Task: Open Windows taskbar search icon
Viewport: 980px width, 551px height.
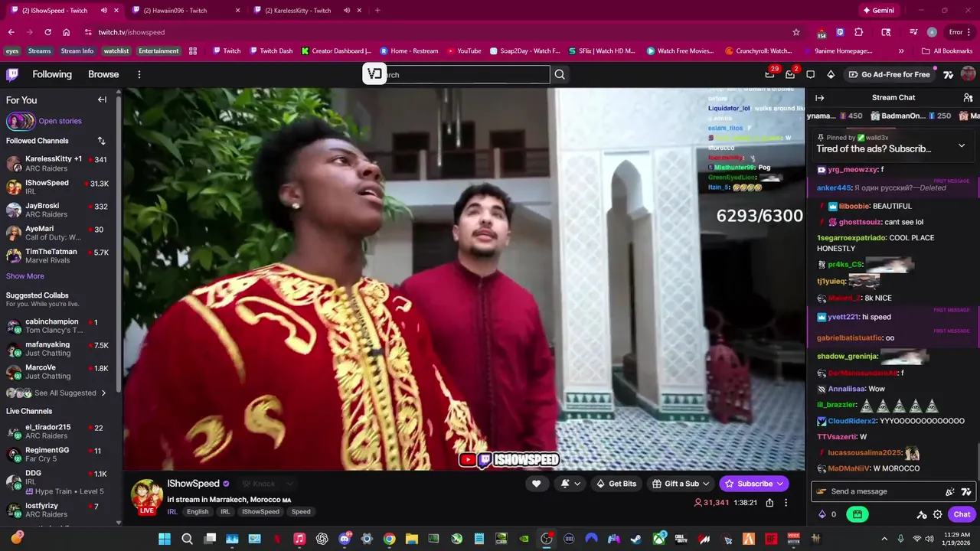Action: [187, 539]
